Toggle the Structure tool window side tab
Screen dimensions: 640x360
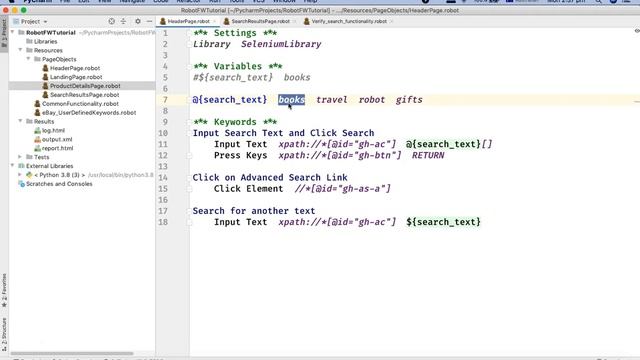tap(4, 335)
